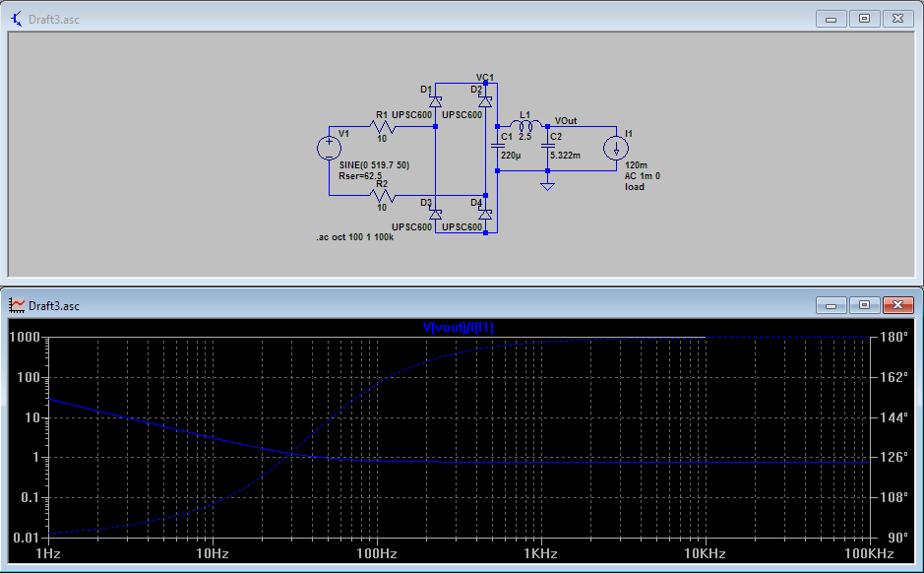
Task: Minimize the waveform plot window
Action: click(x=832, y=305)
